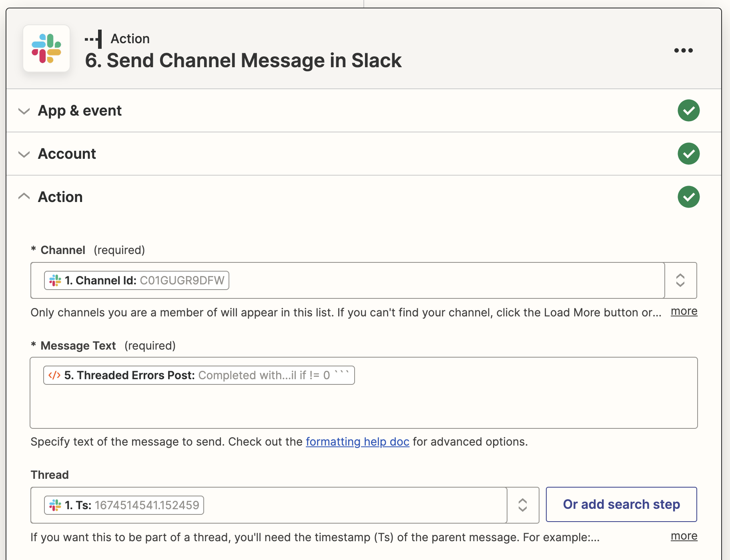
Task: Click the green checkmark on the Action section
Action: click(x=688, y=197)
